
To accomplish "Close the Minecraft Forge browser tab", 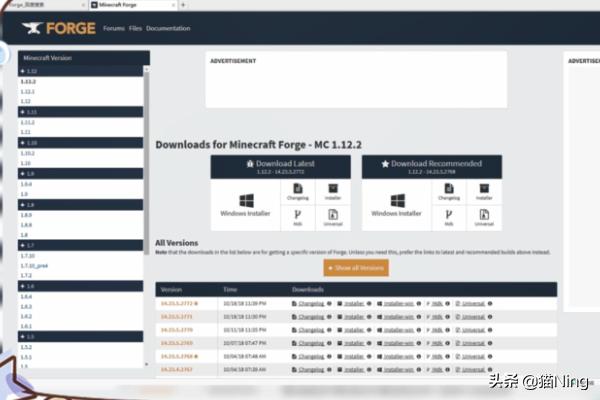I will [173, 5].
